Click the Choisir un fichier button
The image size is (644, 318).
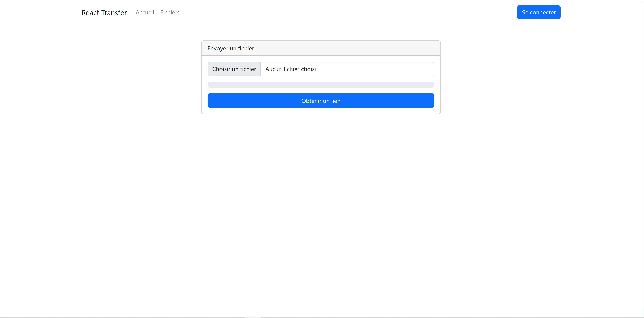click(234, 69)
